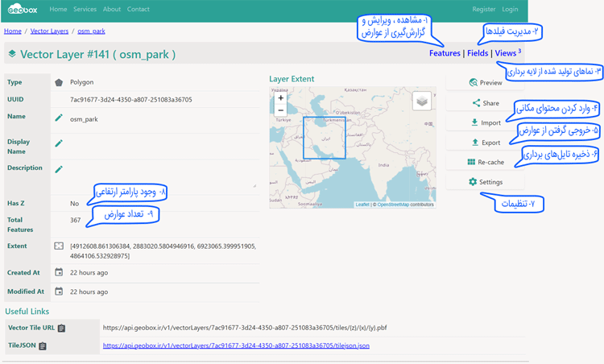Click inside the Description text area
Viewport: 604px width, 364px height.
tap(161, 174)
